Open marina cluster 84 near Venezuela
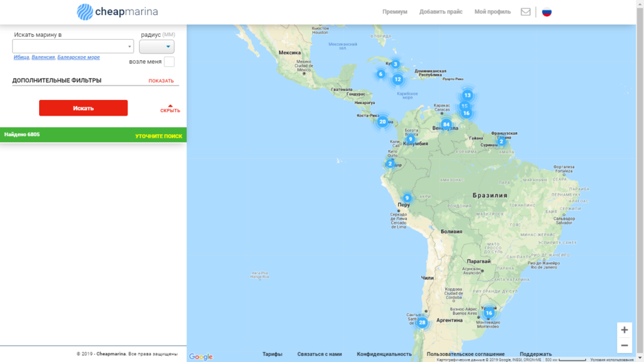The width and height of the screenshot is (644, 362). [446, 125]
